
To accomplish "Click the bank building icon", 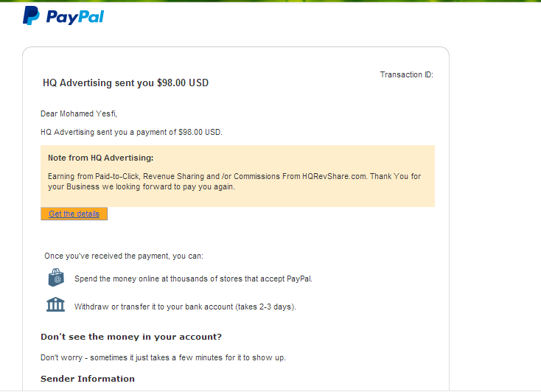I will 55,304.
